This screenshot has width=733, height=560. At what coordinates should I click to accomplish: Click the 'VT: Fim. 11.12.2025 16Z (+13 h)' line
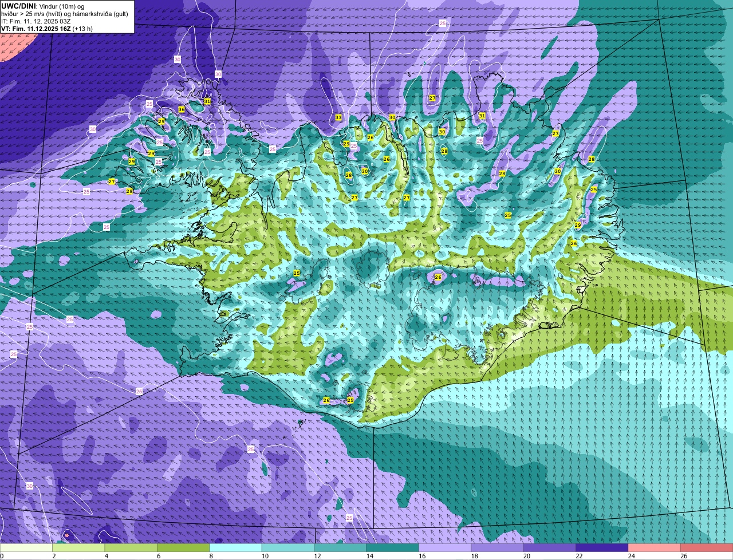(x=47, y=29)
